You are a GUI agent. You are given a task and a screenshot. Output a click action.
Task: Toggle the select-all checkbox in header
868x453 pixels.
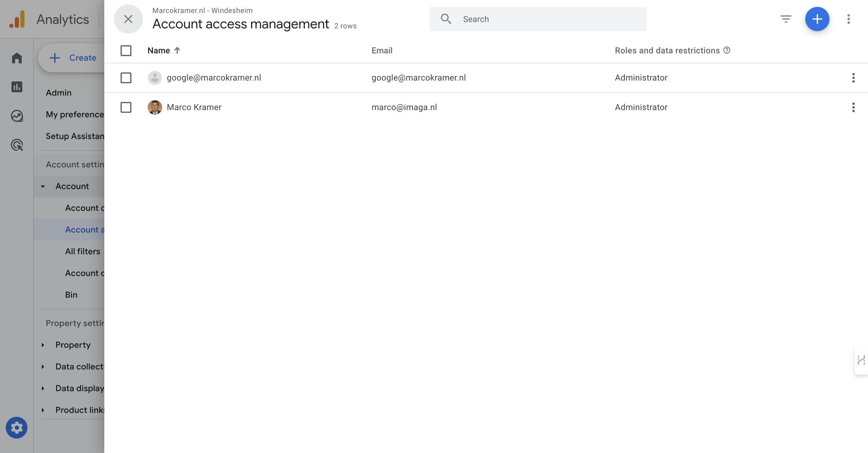coord(126,51)
